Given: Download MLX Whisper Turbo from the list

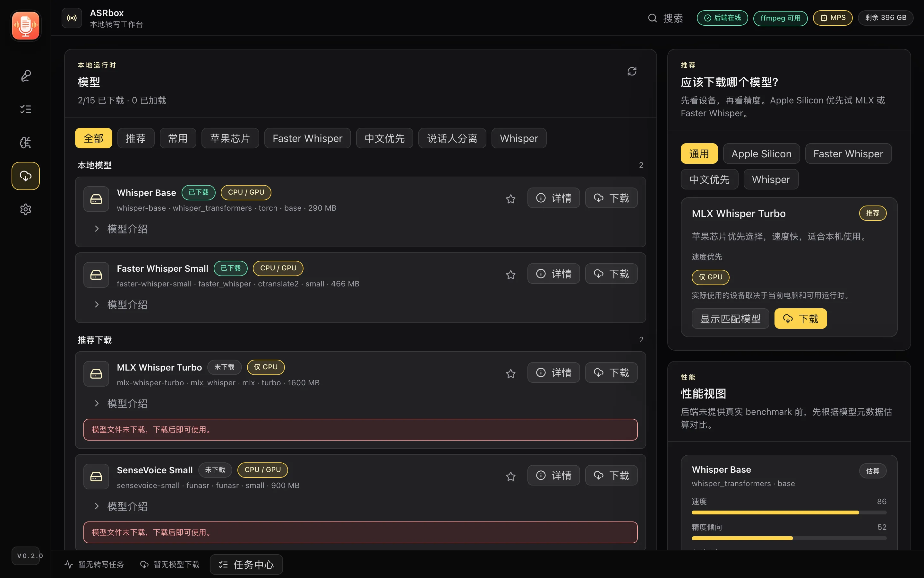Looking at the screenshot, I should tap(611, 373).
